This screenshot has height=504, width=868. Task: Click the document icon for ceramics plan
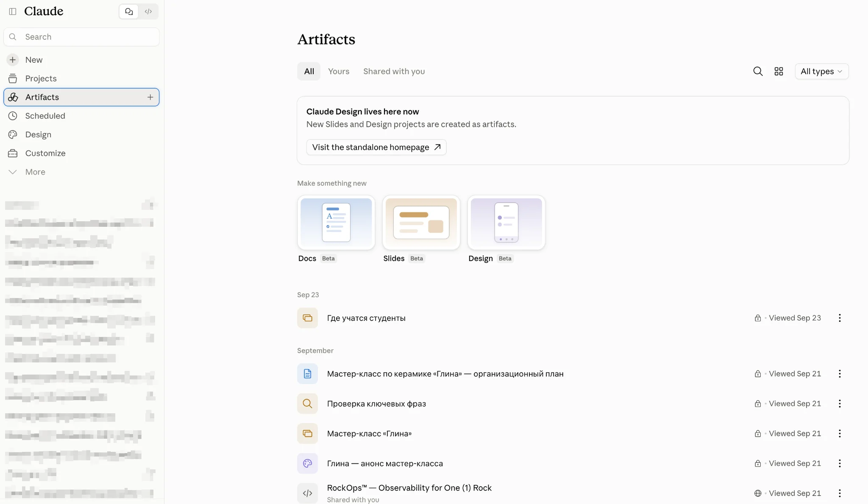point(307,374)
